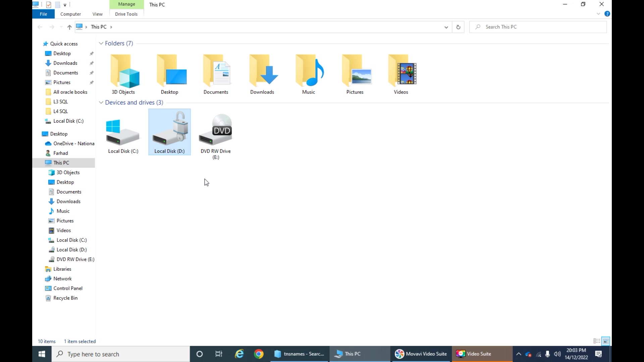644x362 pixels.
Task: Go up one level with the Up arrow
Action: [69, 27]
